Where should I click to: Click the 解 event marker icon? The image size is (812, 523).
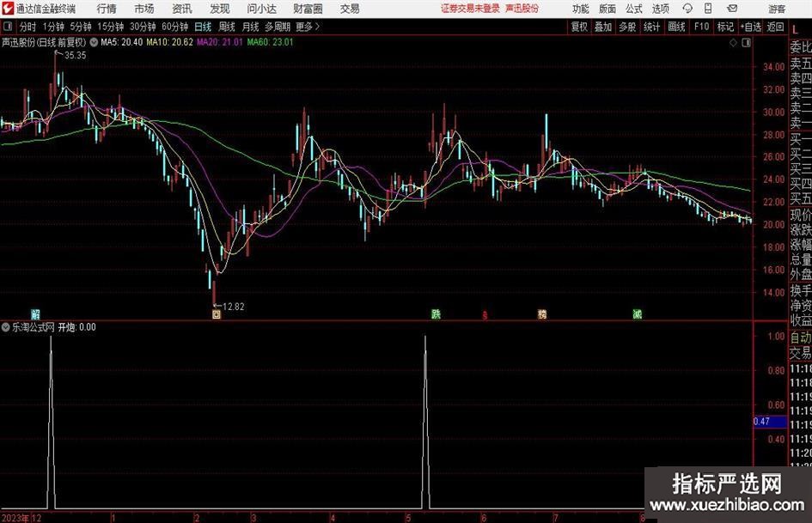pyautogui.click(x=36, y=314)
